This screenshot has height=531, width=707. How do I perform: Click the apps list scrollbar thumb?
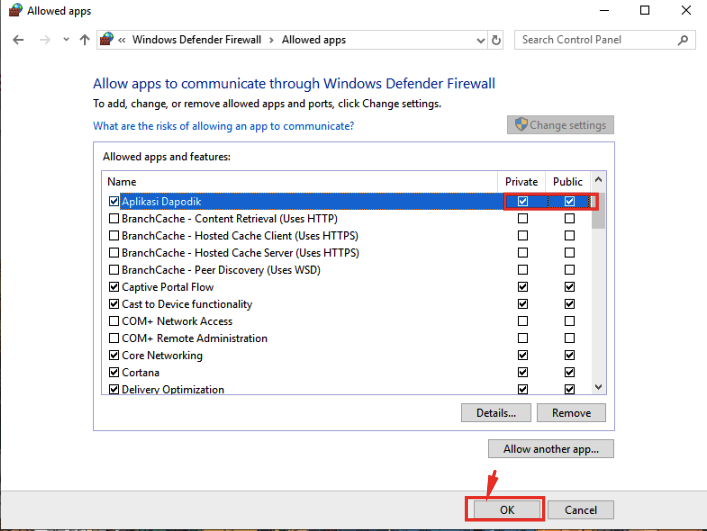click(x=598, y=211)
